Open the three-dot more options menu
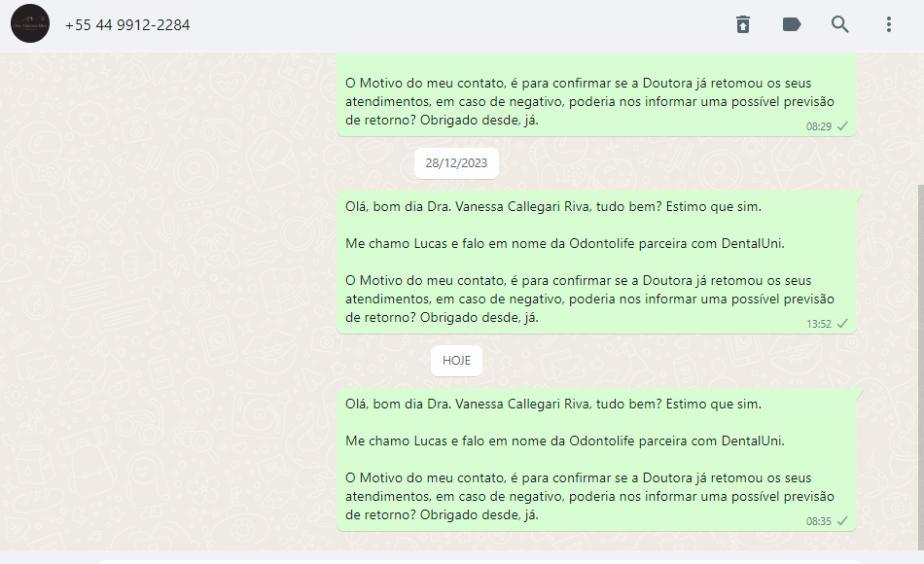Image resolution: width=924 pixels, height=564 pixels. click(x=889, y=24)
